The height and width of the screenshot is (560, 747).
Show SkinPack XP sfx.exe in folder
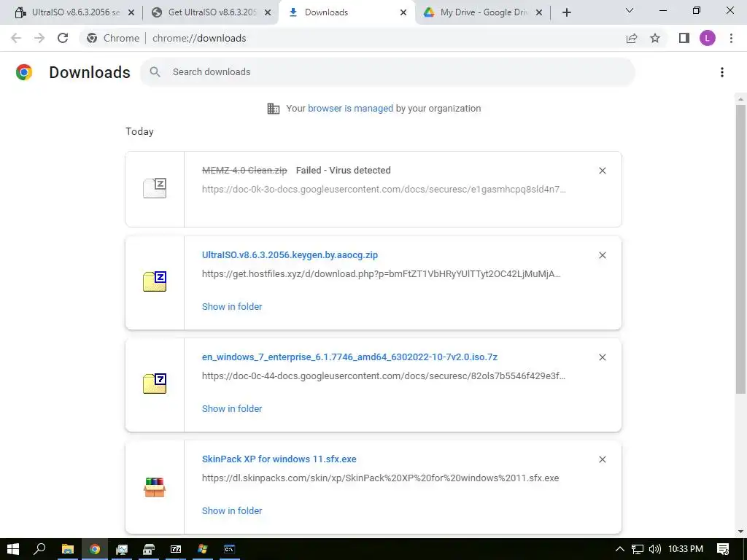click(232, 510)
